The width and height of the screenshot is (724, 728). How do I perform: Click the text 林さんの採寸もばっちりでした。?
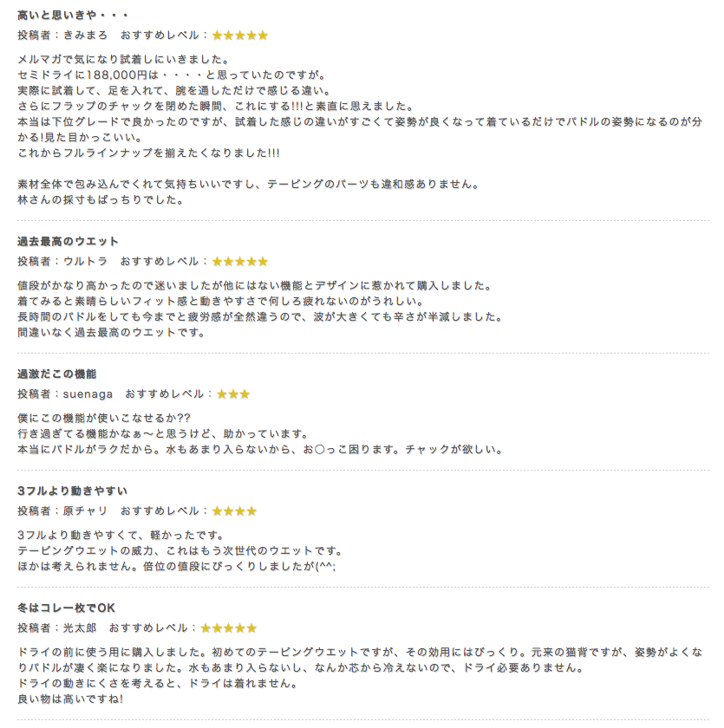[101, 200]
